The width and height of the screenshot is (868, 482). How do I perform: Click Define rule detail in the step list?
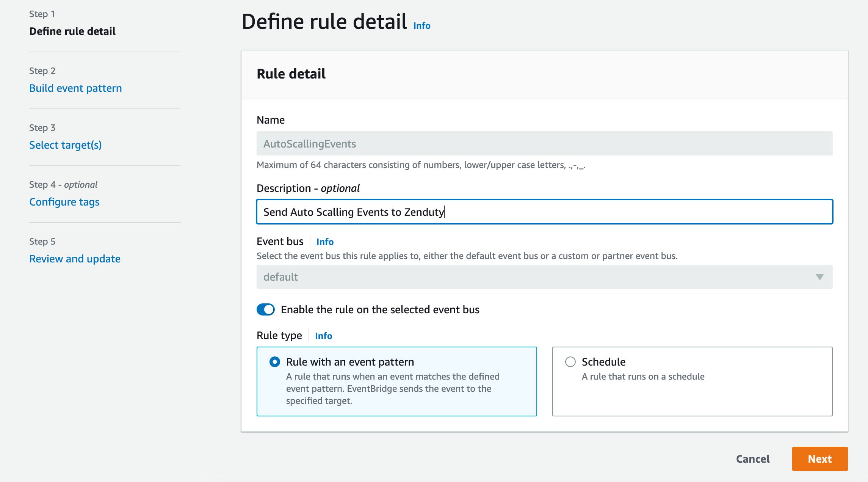coord(72,31)
